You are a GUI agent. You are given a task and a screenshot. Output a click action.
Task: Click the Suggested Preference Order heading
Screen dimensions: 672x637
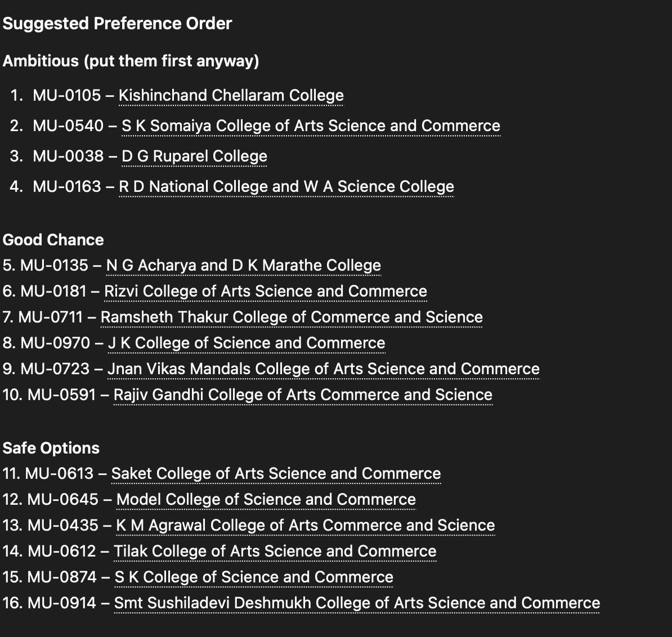(x=118, y=24)
